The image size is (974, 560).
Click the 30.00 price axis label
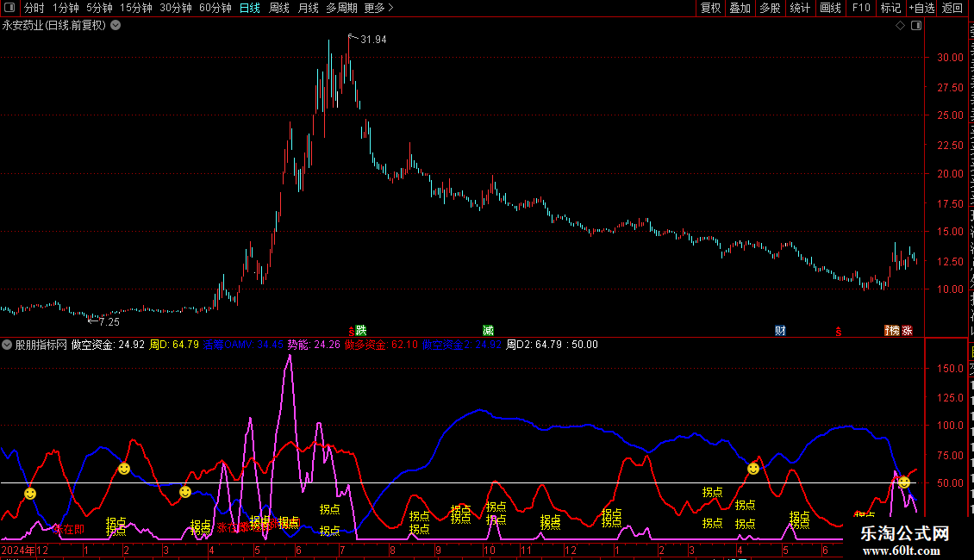coord(951,58)
